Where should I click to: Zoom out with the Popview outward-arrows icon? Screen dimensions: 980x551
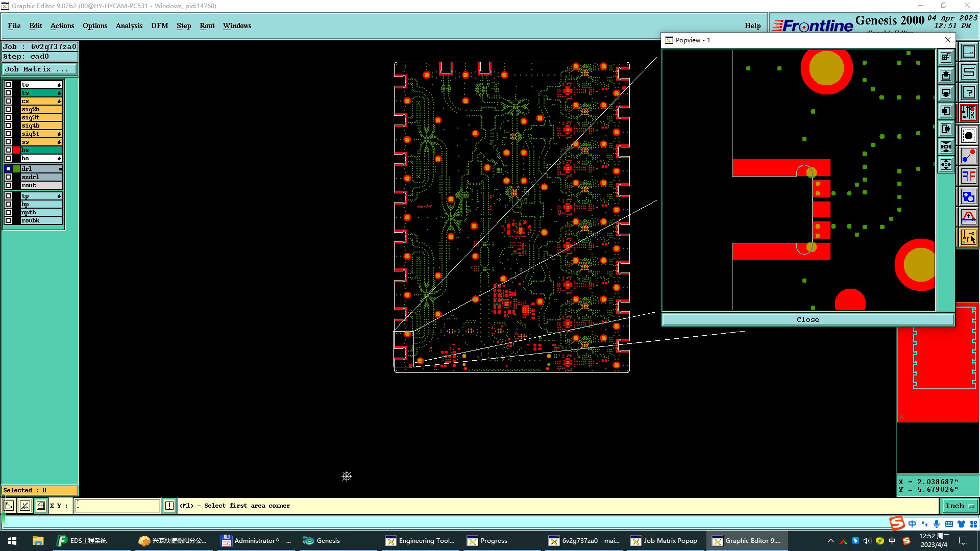(946, 164)
